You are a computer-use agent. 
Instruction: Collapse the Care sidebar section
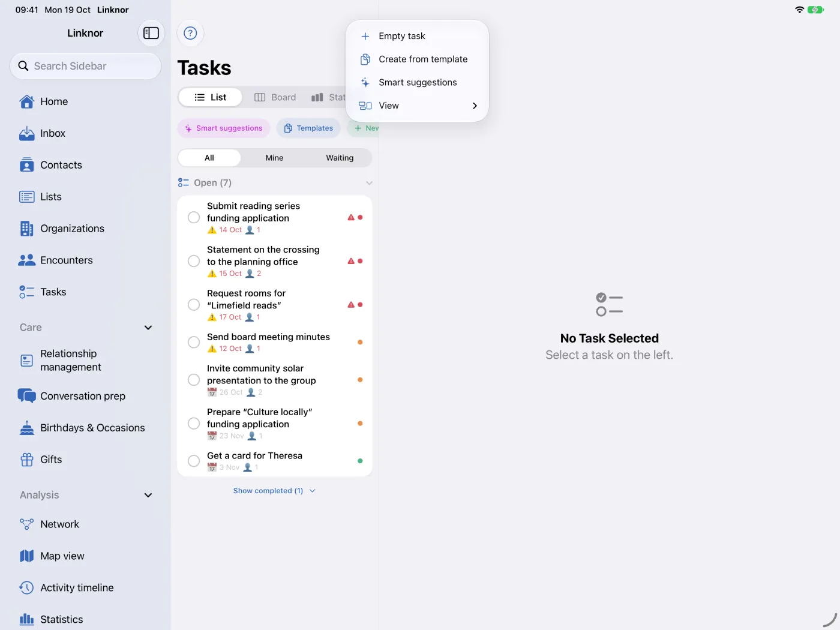pos(148,328)
